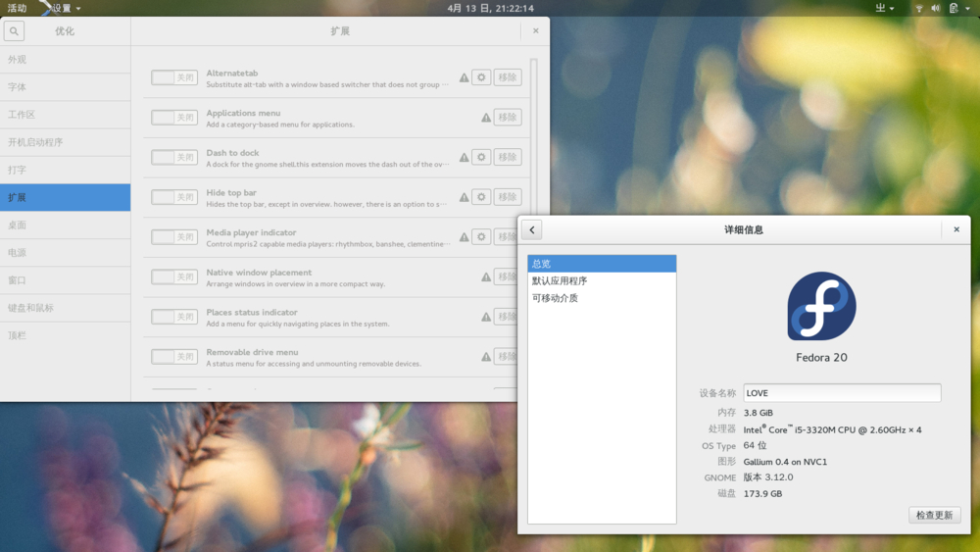Toggle Places status indicator switch

click(174, 317)
